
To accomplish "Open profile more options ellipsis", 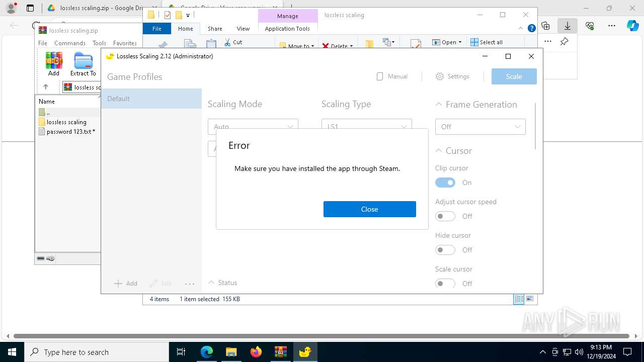I will pos(190,284).
